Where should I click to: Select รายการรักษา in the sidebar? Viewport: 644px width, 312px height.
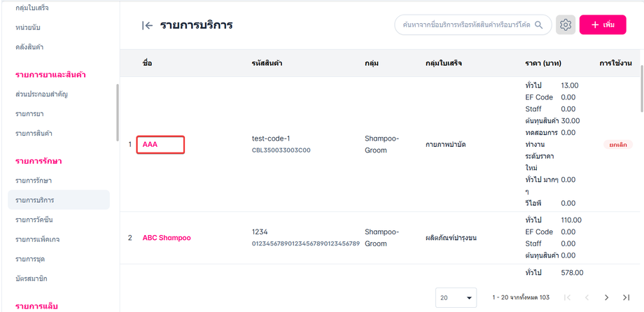[34, 180]
